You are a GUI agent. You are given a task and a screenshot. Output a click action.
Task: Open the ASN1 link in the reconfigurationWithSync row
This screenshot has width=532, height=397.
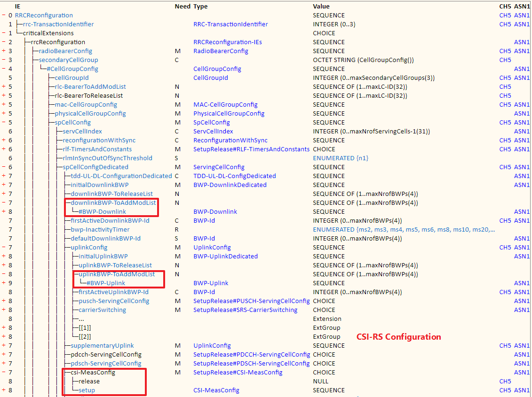(x=522, y=140)
